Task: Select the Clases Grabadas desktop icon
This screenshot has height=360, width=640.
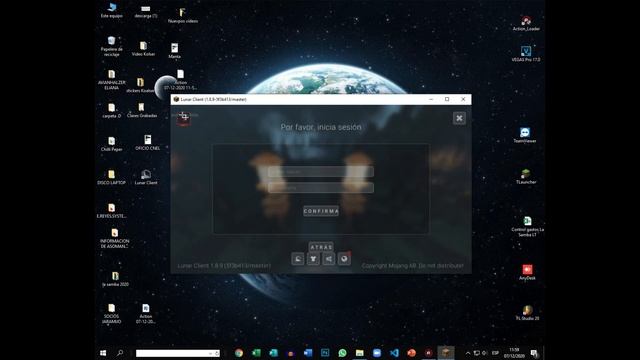Action: coord(142,110)
